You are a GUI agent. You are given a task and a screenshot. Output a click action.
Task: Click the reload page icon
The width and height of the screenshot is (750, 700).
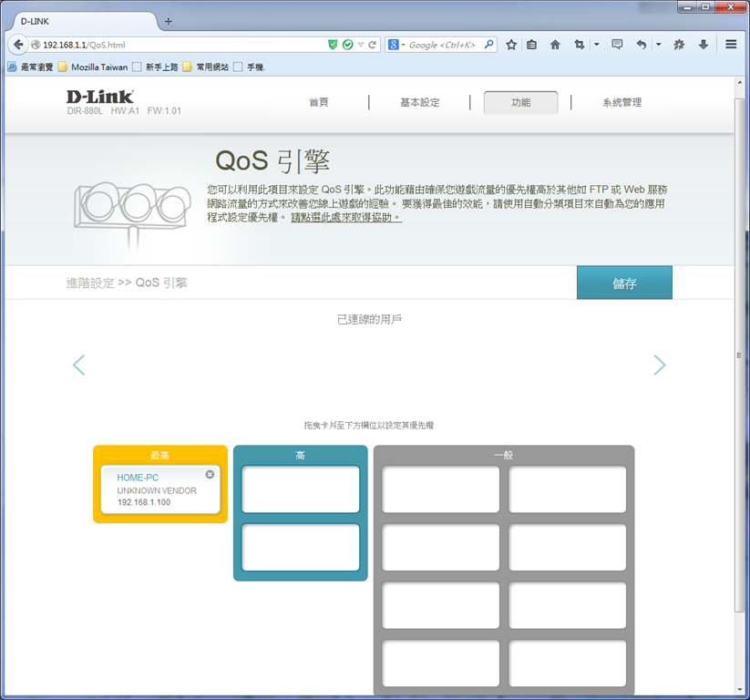tap(372, 45)
